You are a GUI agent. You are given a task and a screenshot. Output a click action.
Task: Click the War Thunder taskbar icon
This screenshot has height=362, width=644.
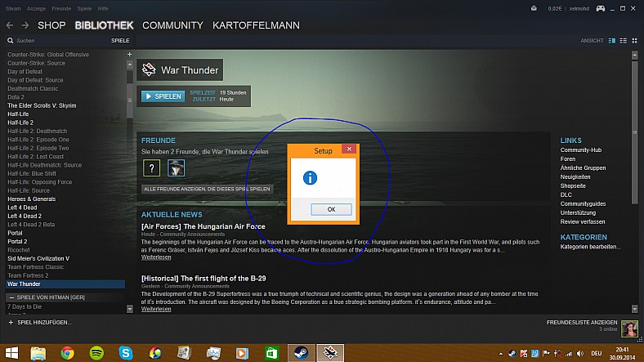[330, 353]
